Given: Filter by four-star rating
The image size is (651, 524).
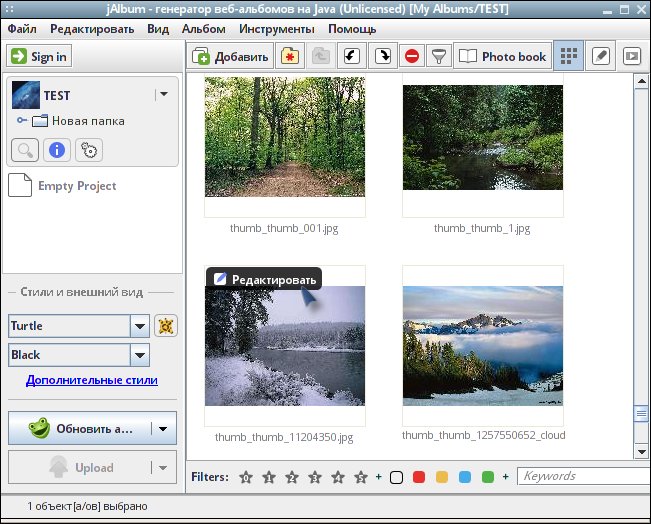Looking at the screenshot, I should 338,477.
